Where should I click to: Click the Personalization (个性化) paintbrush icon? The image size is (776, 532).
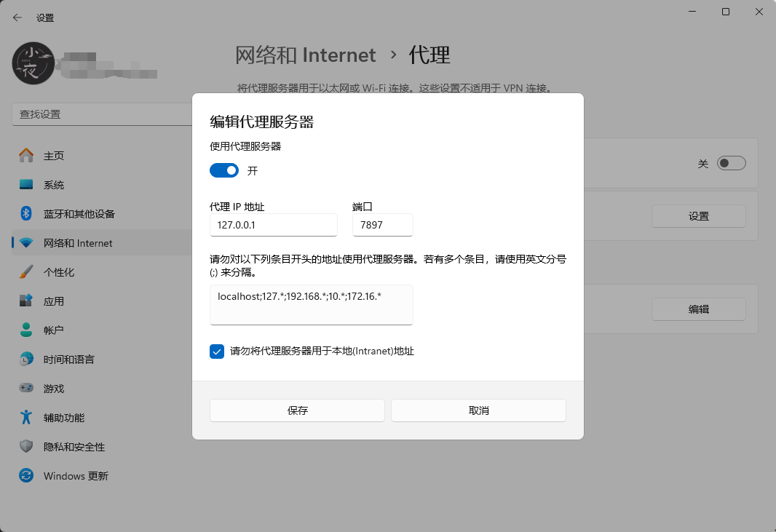pyautogui.click(x=26, y=272)
